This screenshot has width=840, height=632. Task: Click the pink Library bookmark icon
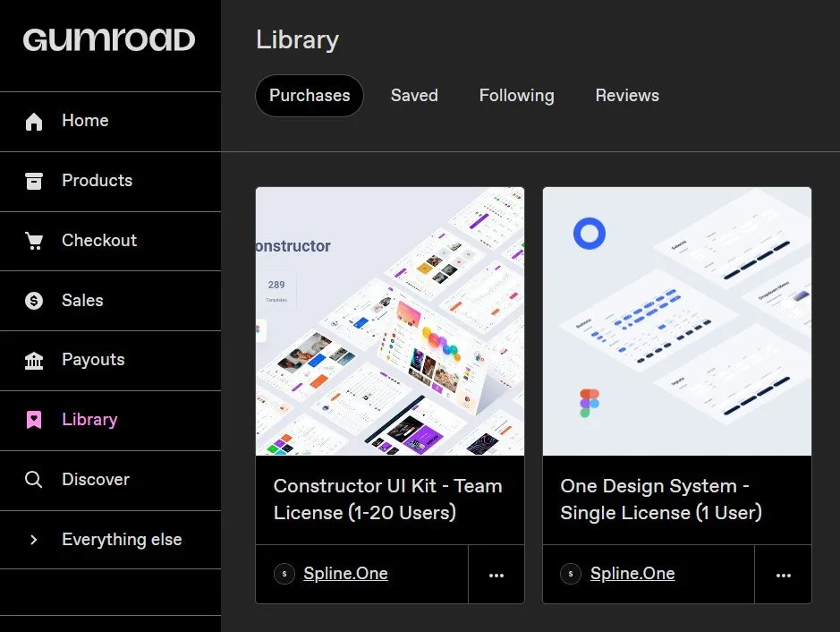click(x=34, y=420)
